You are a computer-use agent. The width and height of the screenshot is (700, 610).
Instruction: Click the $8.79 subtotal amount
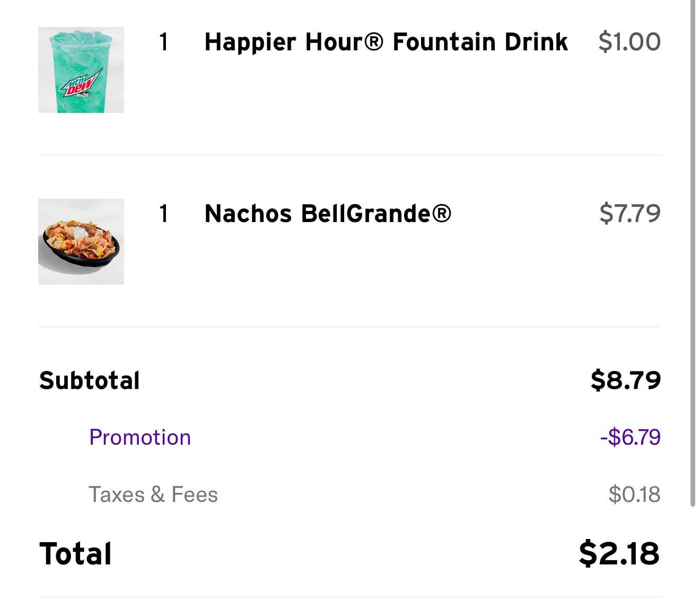click(626, 380)
